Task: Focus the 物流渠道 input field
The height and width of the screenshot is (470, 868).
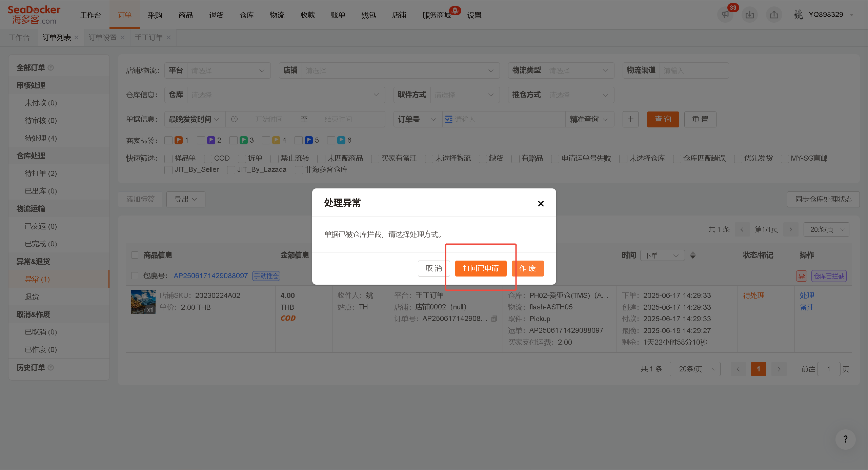Action: 694,70
